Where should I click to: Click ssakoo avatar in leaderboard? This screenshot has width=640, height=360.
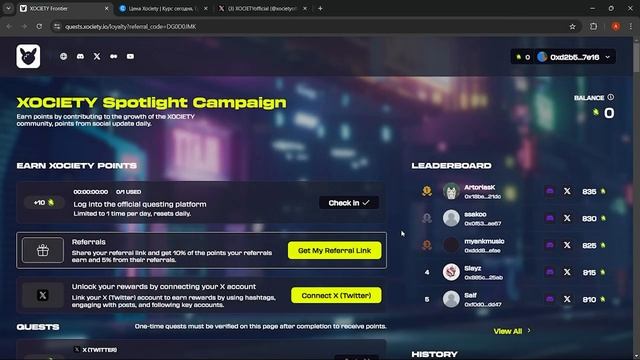coord(451,218)
